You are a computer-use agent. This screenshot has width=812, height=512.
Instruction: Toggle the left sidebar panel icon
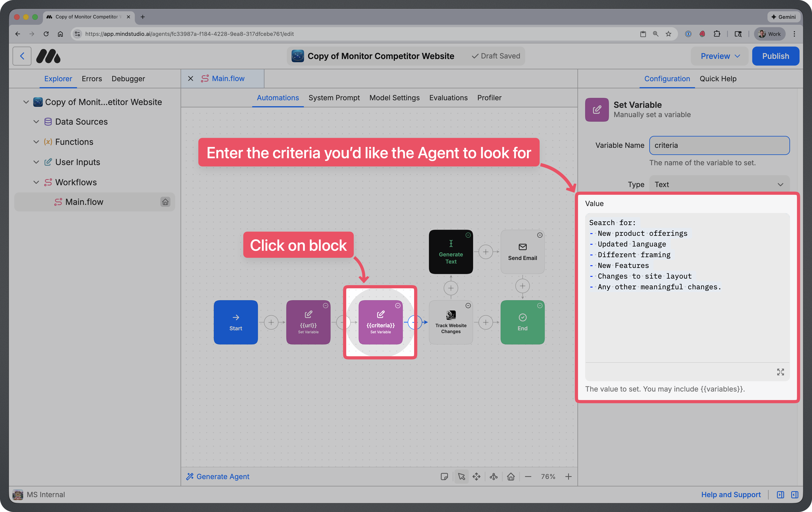(780, 494)
